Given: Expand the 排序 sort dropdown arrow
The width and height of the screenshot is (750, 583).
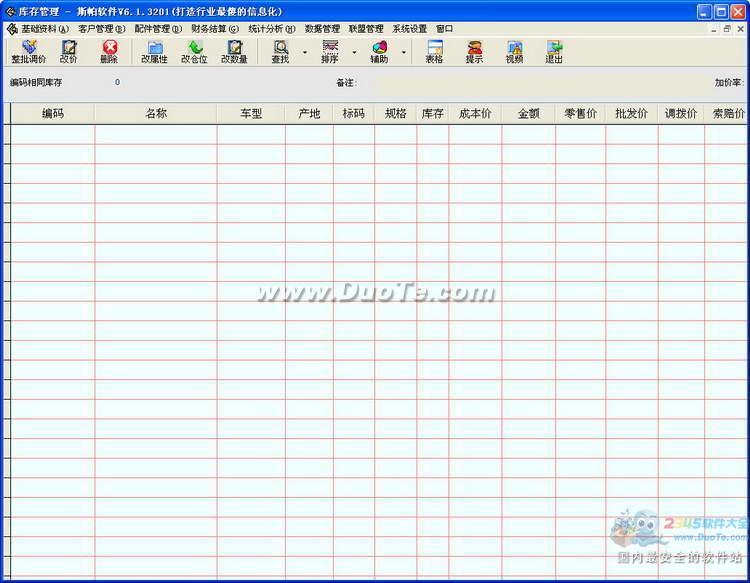Looking at the screenshot, I should coord(354,51).
